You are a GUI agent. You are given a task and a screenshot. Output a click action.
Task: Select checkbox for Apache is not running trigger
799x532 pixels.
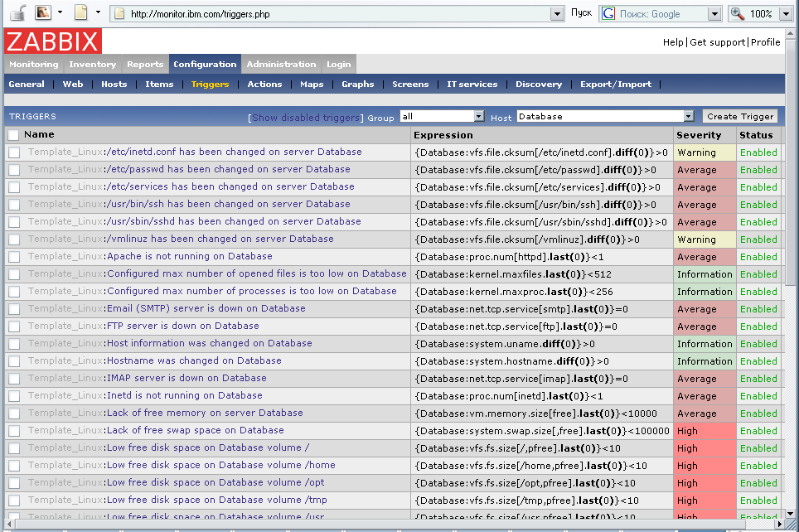tap(14, 257)
